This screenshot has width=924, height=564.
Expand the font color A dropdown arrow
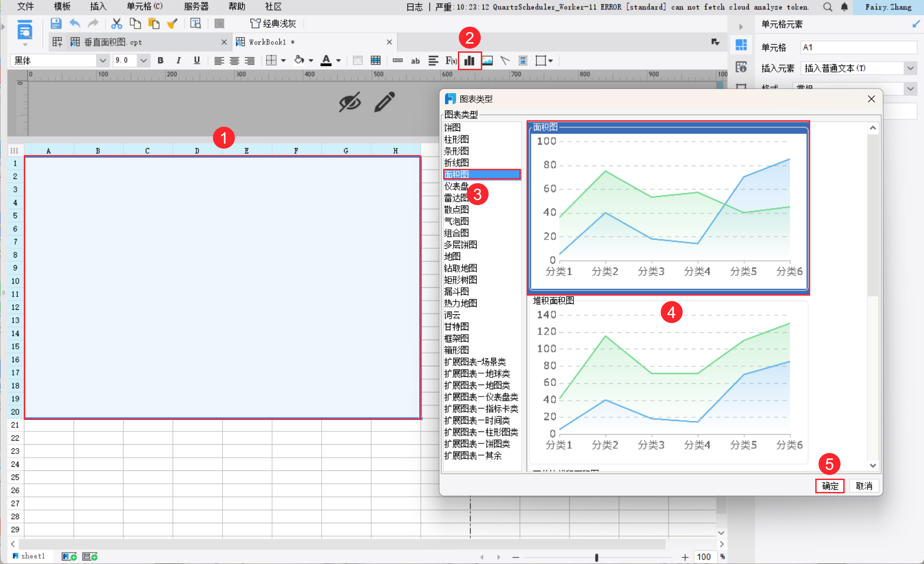(339, 61)
